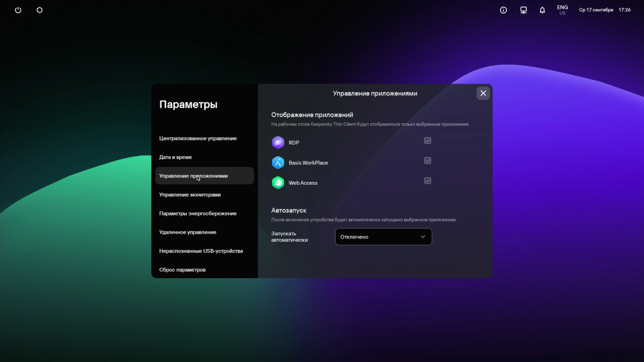644x362 pixels.
Task: Toggle the Basis.WorkPlace checkbox
Action: click(427, 161)
